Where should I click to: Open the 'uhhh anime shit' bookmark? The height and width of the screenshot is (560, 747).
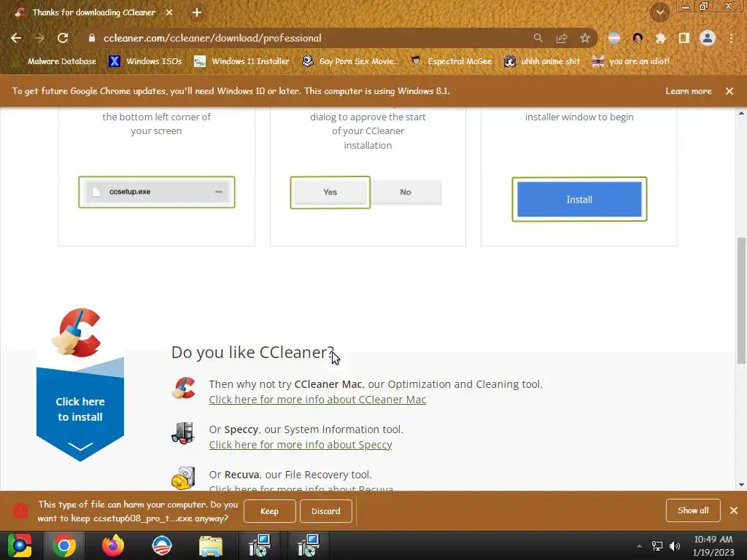coord(543,61)
